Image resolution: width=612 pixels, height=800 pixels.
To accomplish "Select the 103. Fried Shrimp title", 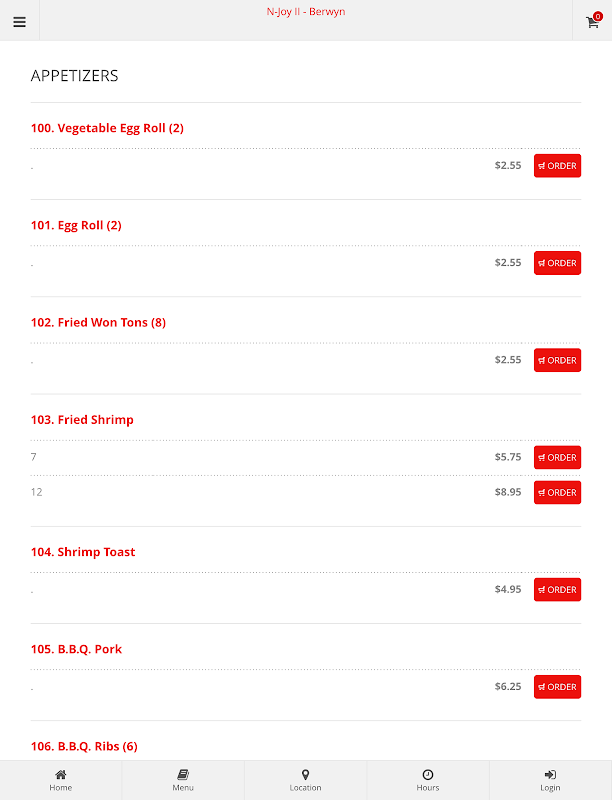I will (82, 420).
